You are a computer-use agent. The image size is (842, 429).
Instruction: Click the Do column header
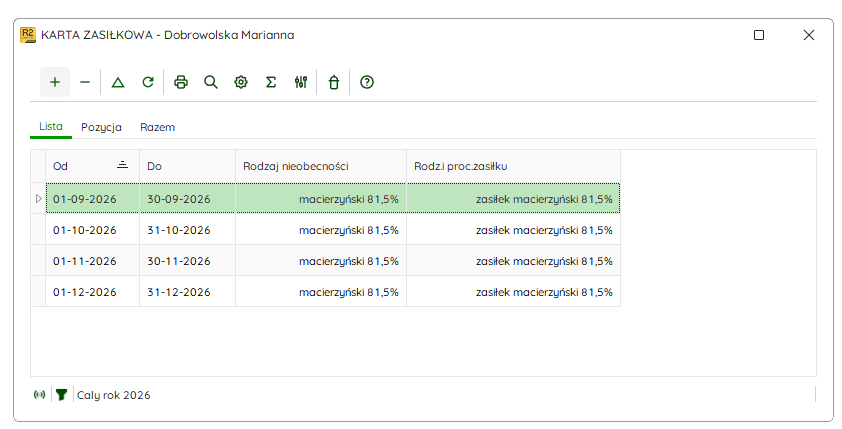click(x=187, y=166)
